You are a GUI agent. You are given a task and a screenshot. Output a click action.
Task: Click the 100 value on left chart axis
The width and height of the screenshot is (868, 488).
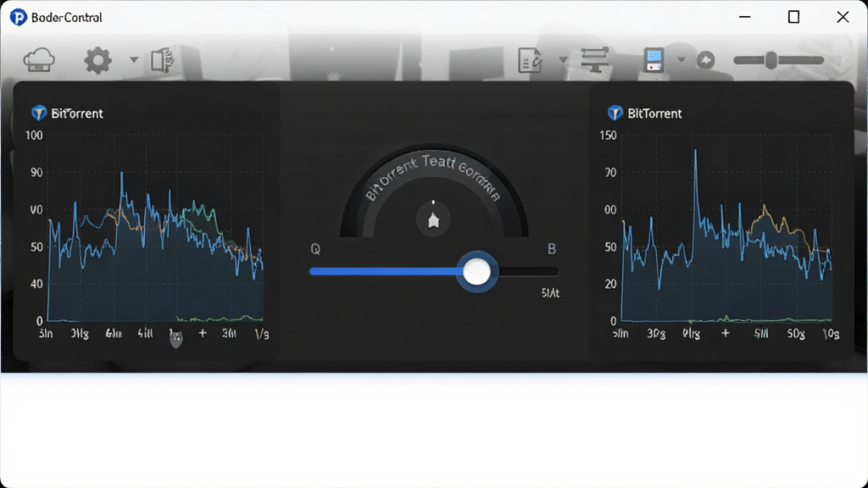34,136
